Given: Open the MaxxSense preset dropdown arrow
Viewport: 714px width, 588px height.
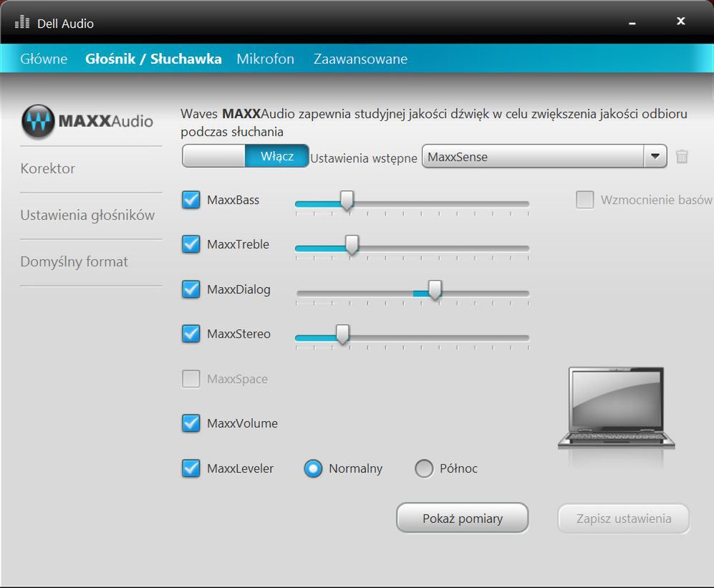Looking at the screenshot, I should pos(655,156).
